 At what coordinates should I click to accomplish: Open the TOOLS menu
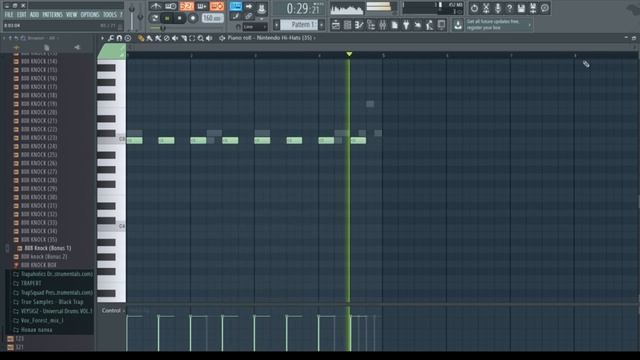(x=109, y=15)
